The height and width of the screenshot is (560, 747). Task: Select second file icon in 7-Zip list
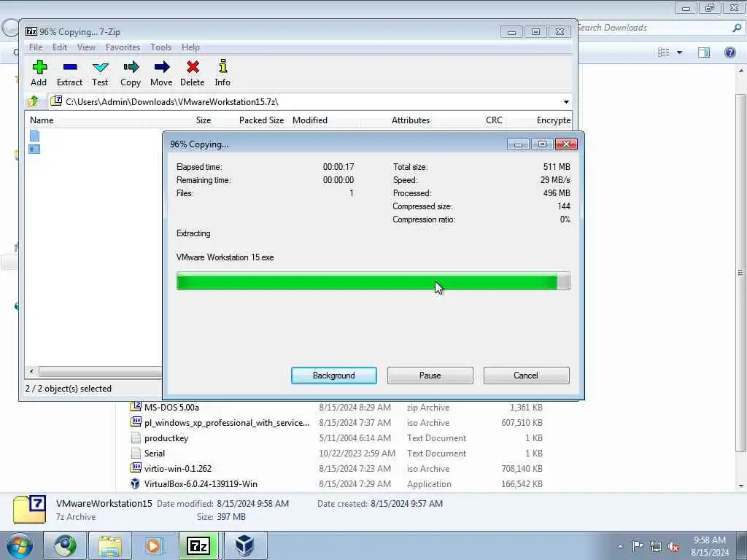(x=34, y=149)
